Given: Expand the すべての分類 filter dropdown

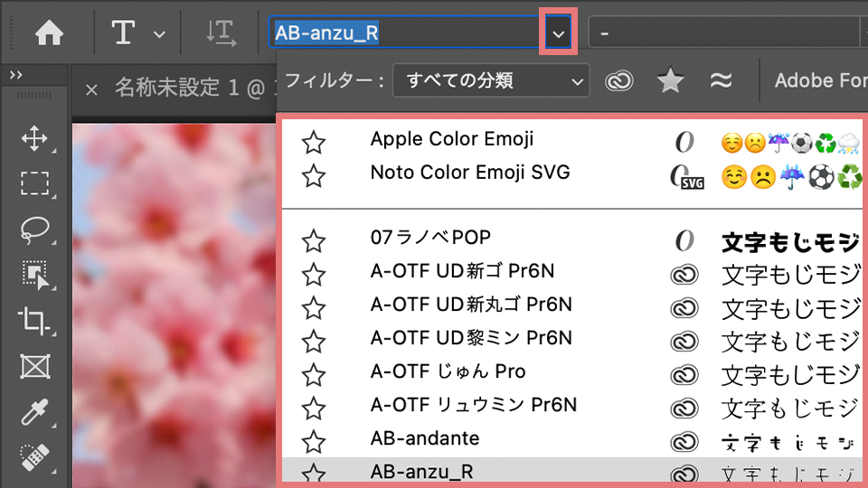Looking at the screenshot, I should (495, 81).
